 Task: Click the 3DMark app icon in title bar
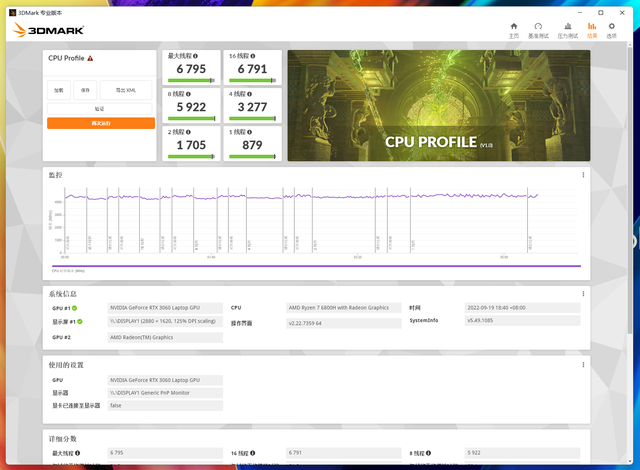pos(13,13)
